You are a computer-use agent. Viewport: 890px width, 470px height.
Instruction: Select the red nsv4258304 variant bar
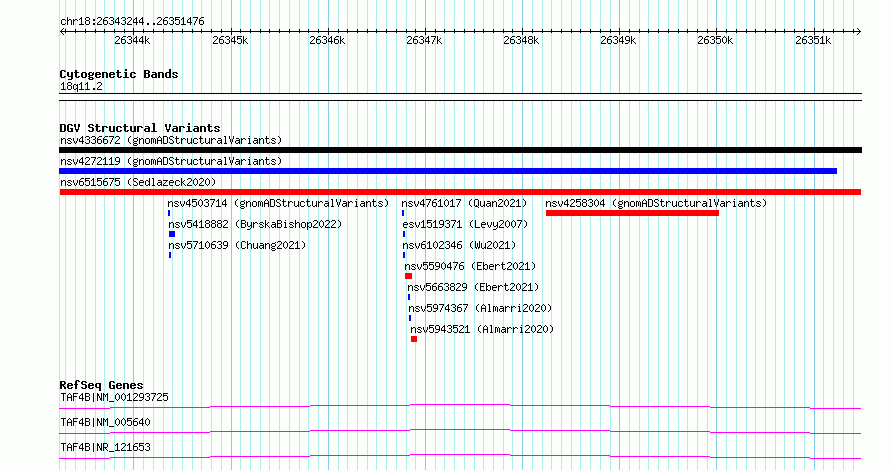point(632,213)
